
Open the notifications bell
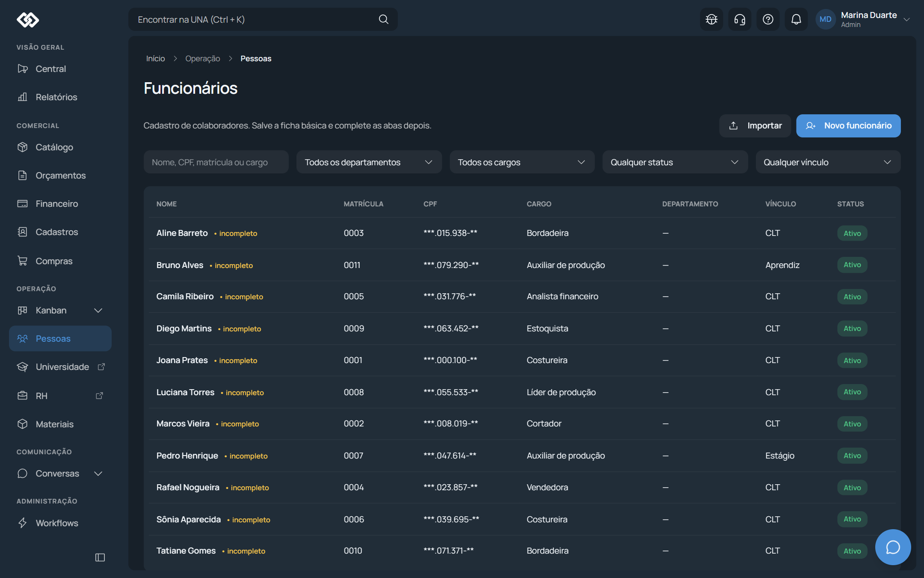(796, 19)
